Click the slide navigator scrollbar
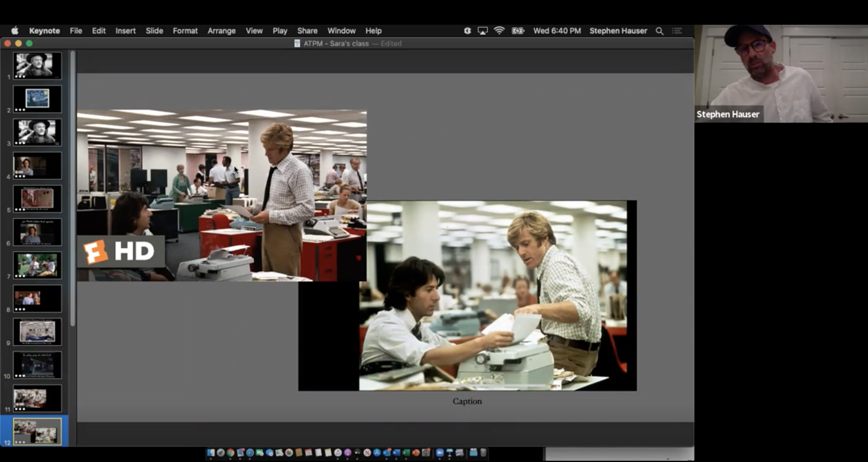 tap(72, 188)
